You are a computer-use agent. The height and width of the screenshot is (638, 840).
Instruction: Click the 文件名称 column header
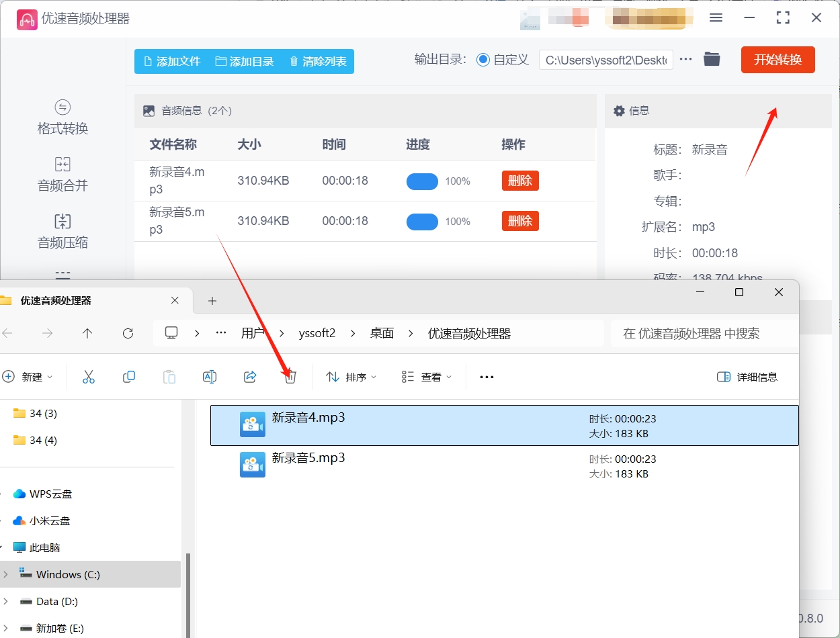coord(173,144)
